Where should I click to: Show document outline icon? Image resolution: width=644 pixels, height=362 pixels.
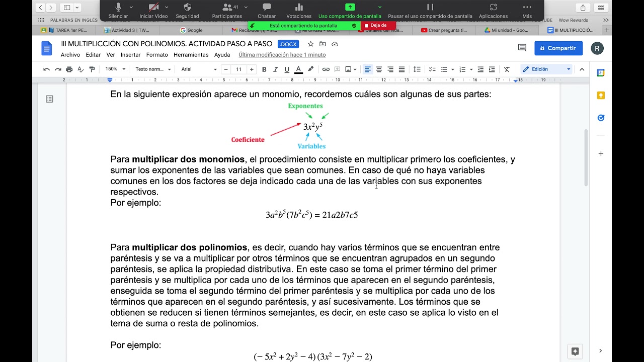pyautogui.click(x=49, y=99)
